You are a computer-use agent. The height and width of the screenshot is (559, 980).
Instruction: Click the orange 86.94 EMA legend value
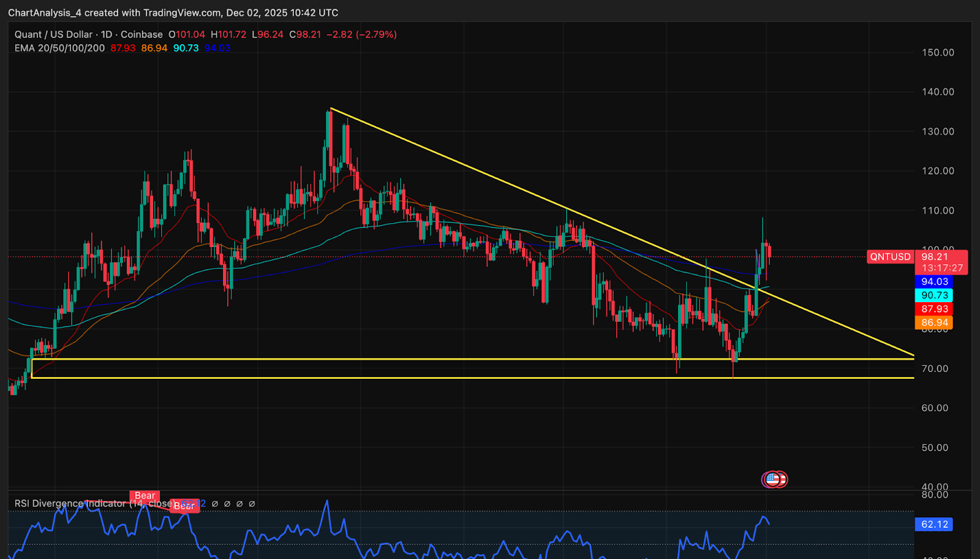click(154, 48)
